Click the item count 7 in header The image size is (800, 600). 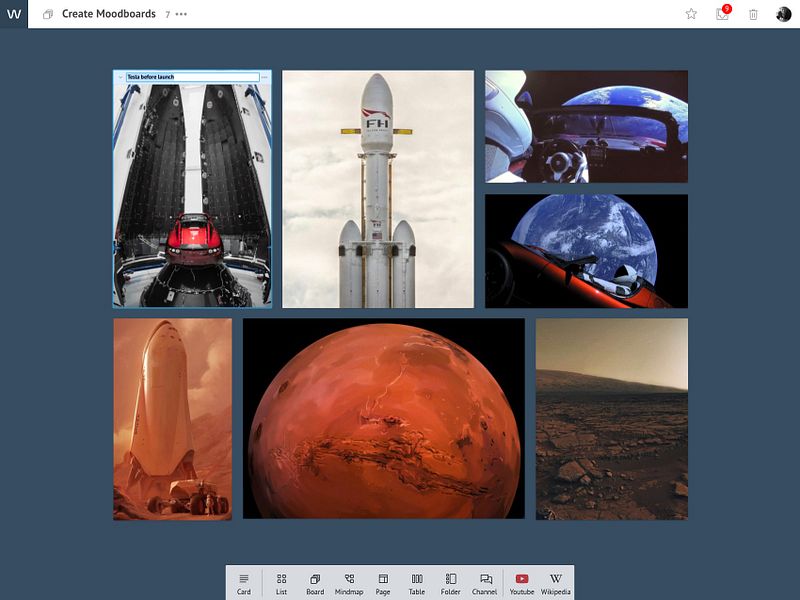coord(167,15)
